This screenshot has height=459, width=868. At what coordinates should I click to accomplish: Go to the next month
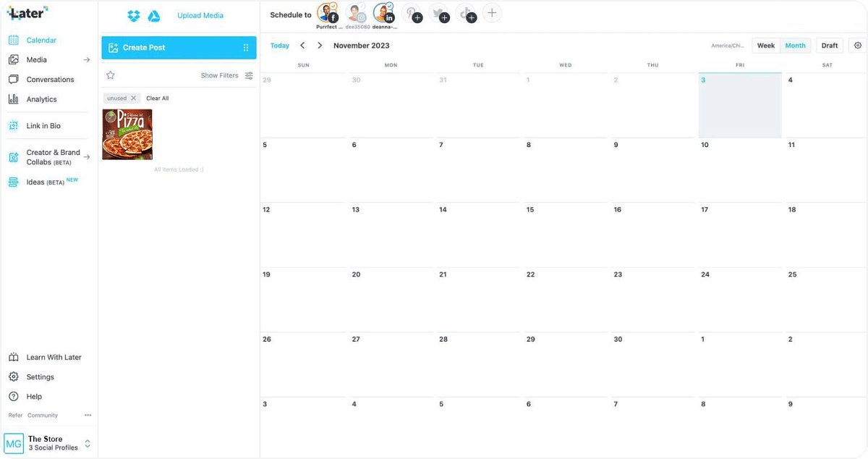[x=320, y=46]
